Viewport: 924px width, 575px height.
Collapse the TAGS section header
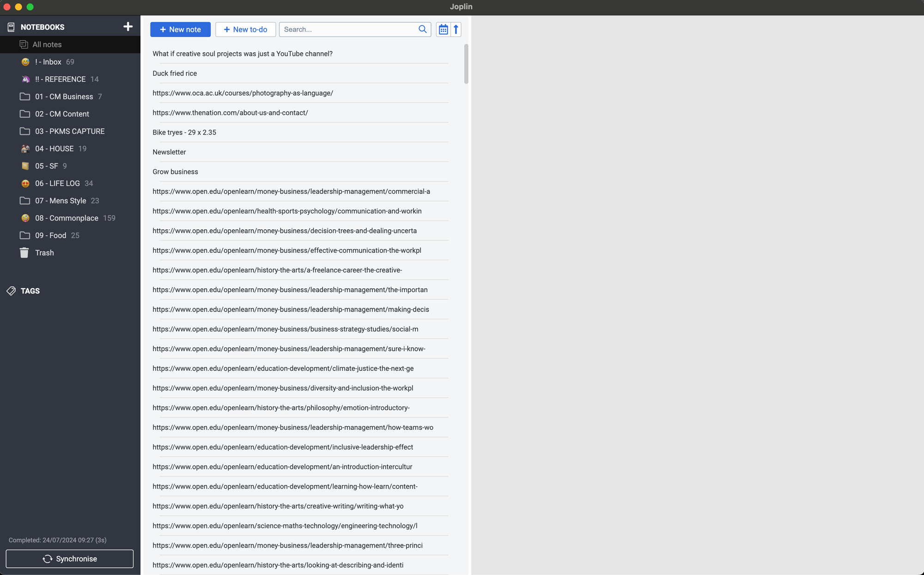30,291
